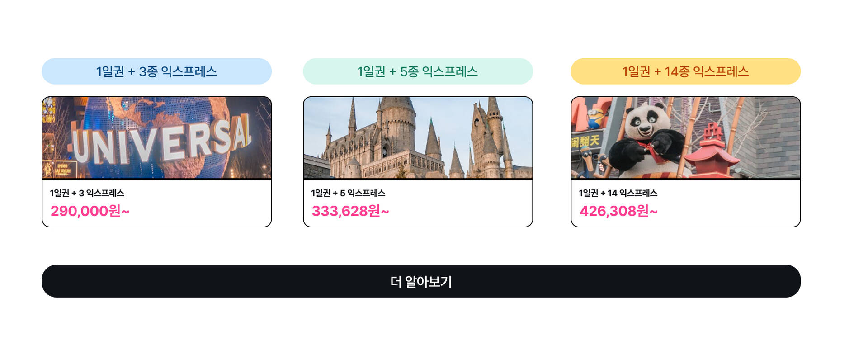Viewport: 868px width, 345px height.
Task: Click the 더 알아보기 button
Action: pos(421,281)
